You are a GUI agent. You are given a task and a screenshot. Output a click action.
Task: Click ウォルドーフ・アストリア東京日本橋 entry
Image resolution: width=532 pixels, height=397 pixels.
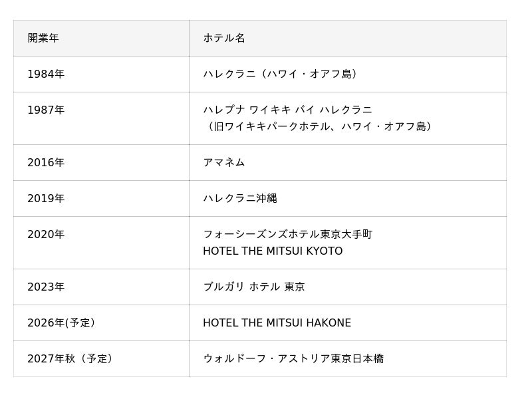[x=293, y=358]
